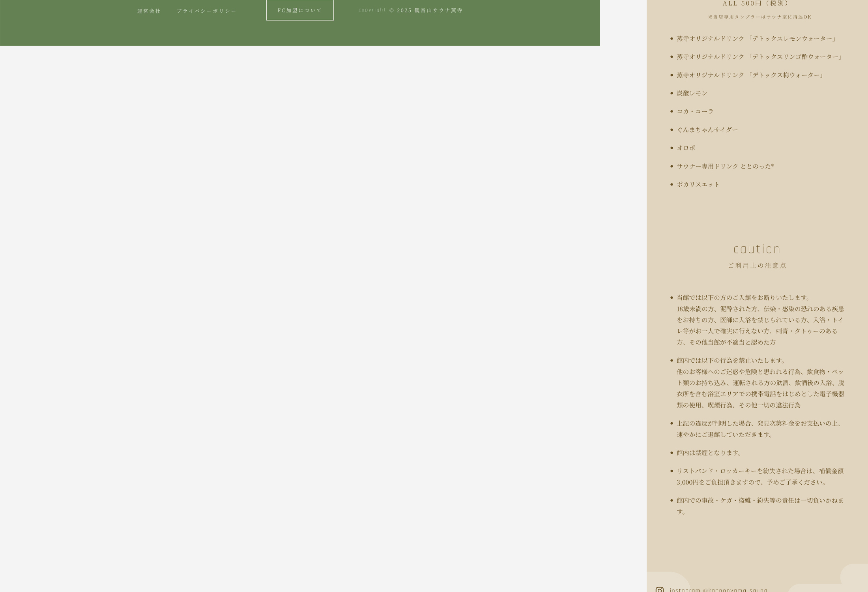Select the デトックスレモンウォーター drink item

tap(756, 39)
